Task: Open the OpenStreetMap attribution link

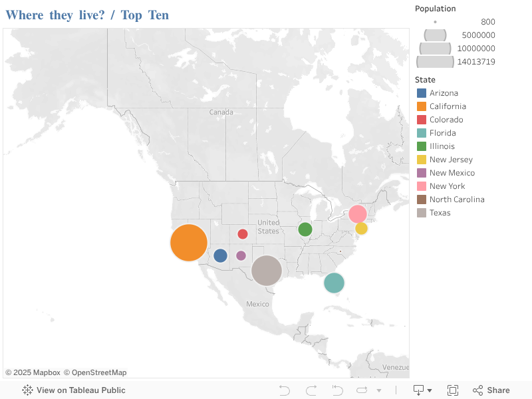Action: tap(95, 372)
